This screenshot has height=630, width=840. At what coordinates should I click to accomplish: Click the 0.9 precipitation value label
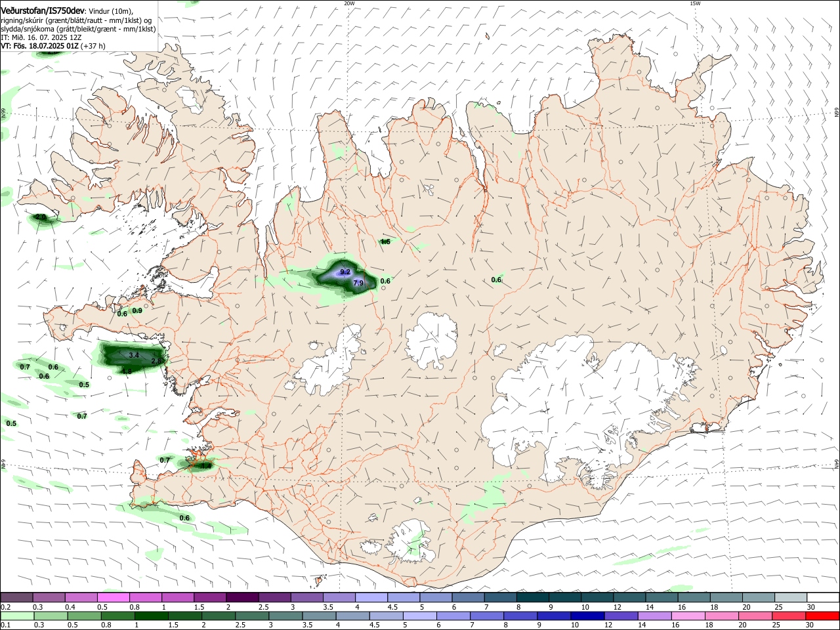point(137,310)
